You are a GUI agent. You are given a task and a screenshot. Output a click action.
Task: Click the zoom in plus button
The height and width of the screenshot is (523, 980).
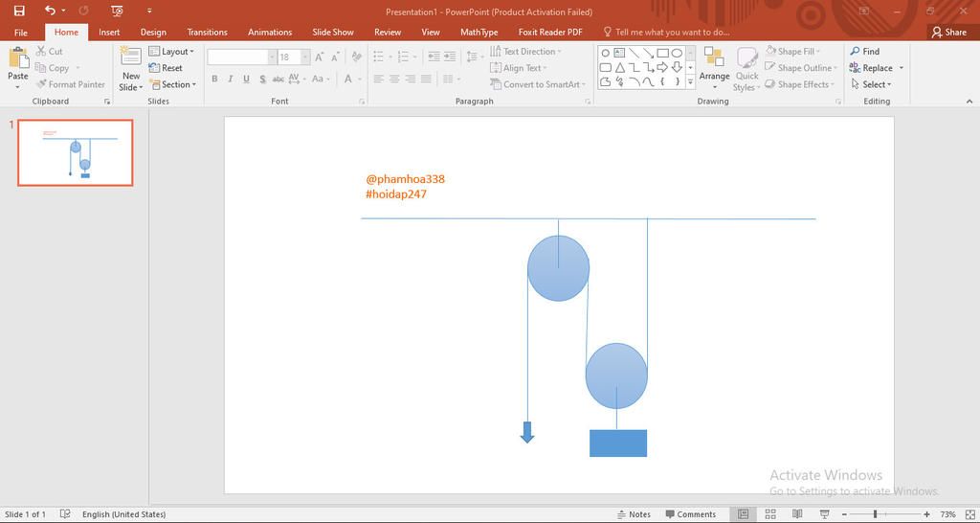click(926, 514)
